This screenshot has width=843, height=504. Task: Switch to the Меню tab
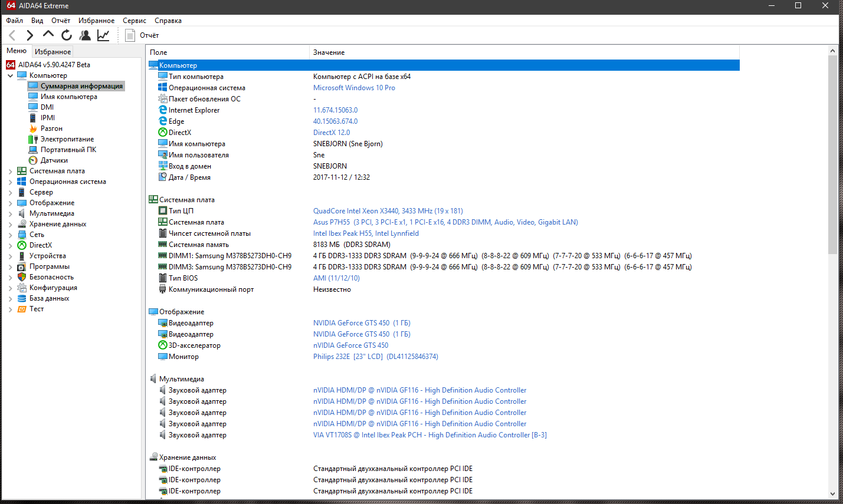coord(17,51)
